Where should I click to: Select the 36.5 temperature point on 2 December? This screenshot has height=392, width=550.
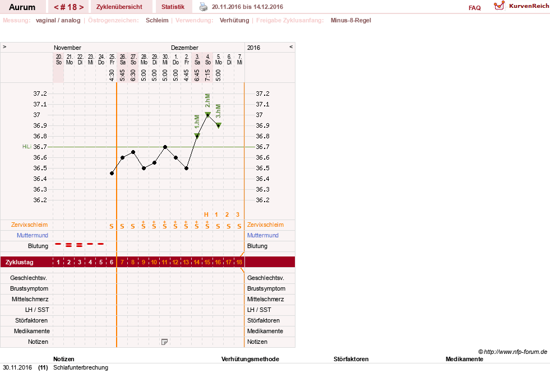[x=187, y=168]
